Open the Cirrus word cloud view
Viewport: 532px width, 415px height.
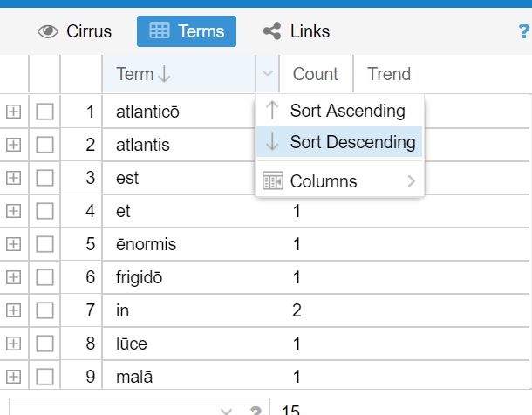tap(75, 31)
